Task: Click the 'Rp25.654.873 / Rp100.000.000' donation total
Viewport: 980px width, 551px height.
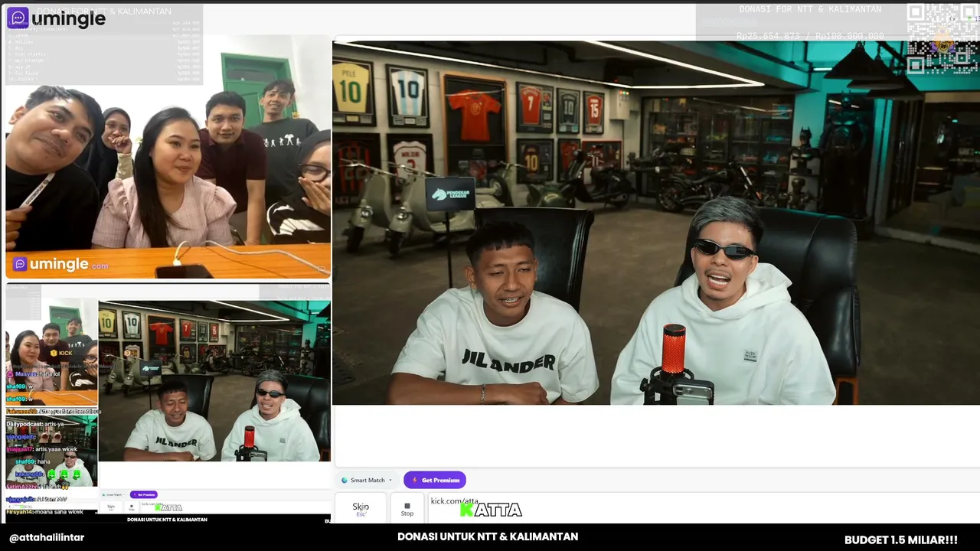Action: point(810,36)
